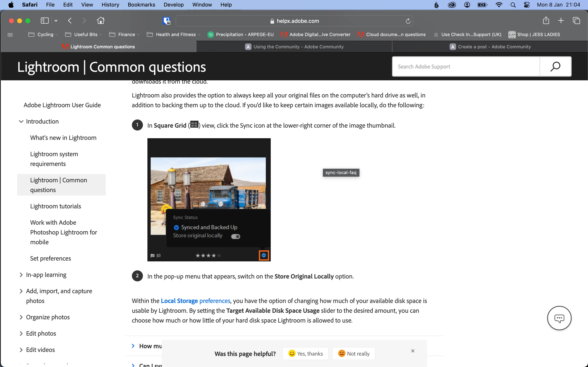Open the Safari Share icon
Screen dimensions: 588x367
click(546, 21)
